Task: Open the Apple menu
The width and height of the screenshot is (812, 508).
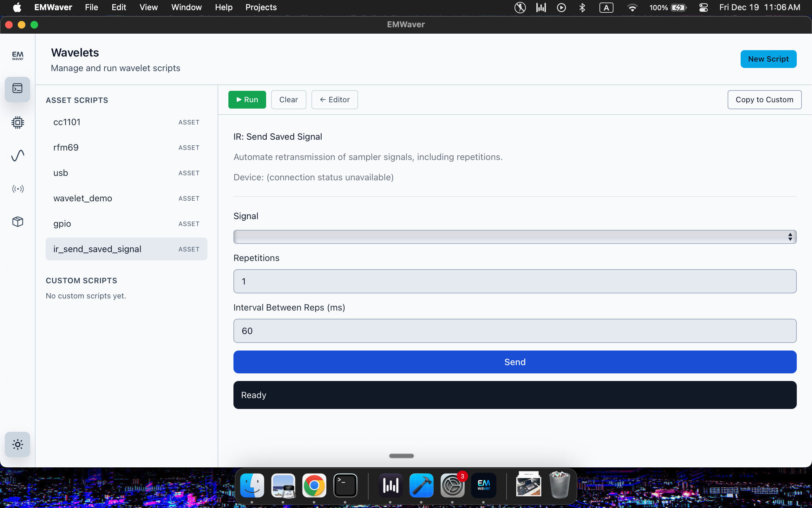Action: [x=17, y=7]
